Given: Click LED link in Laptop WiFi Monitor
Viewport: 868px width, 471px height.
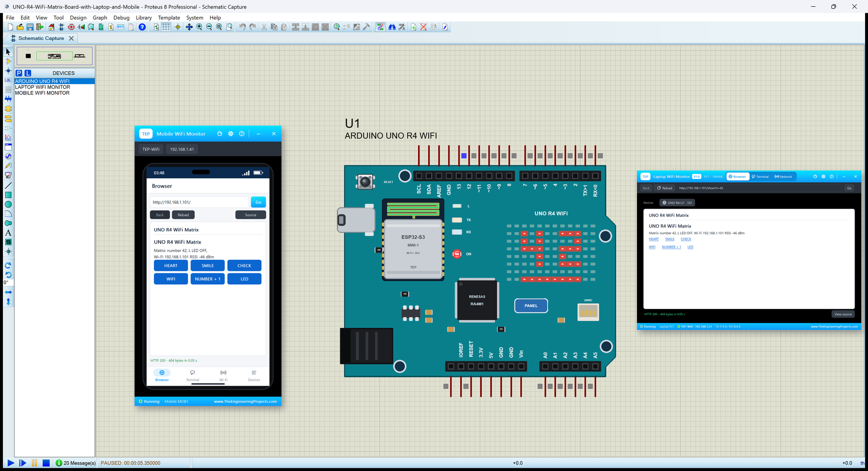Looking at the screenshot, I should pos(691,247).
